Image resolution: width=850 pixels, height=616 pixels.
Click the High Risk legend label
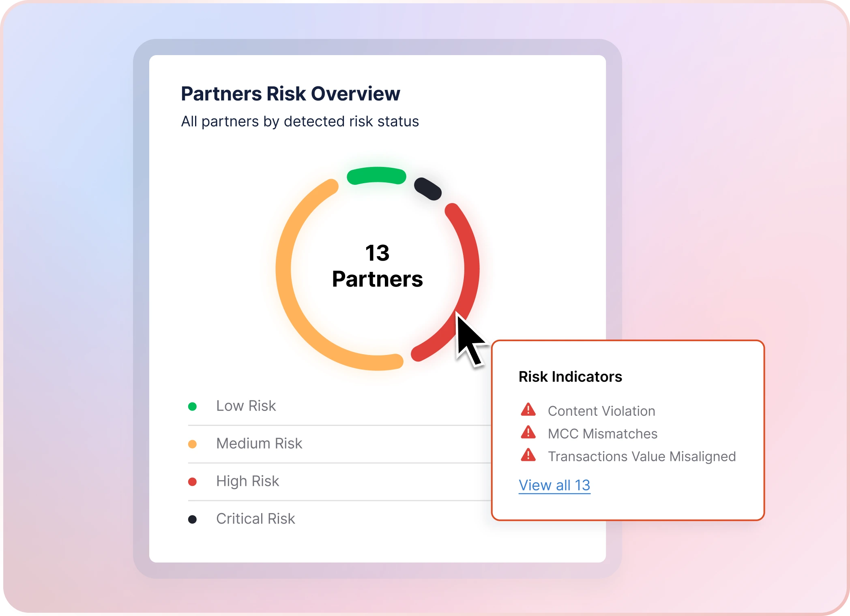point(247,481)
